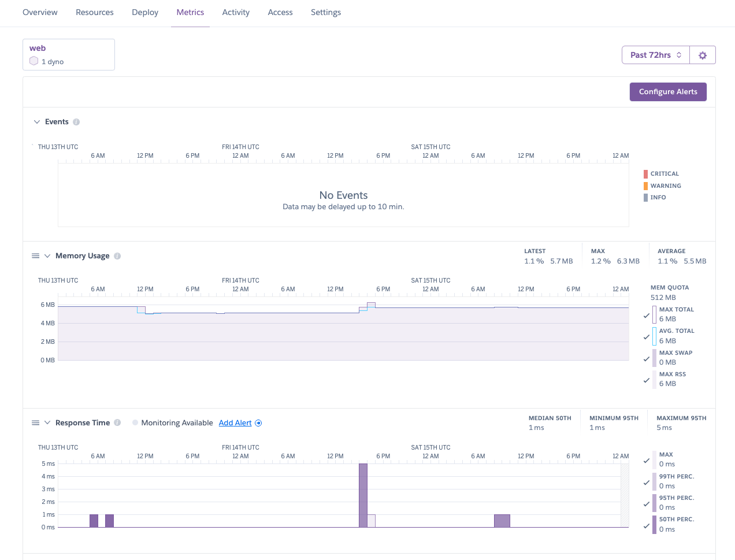Switch to the Activity tab

coord(236,12)
